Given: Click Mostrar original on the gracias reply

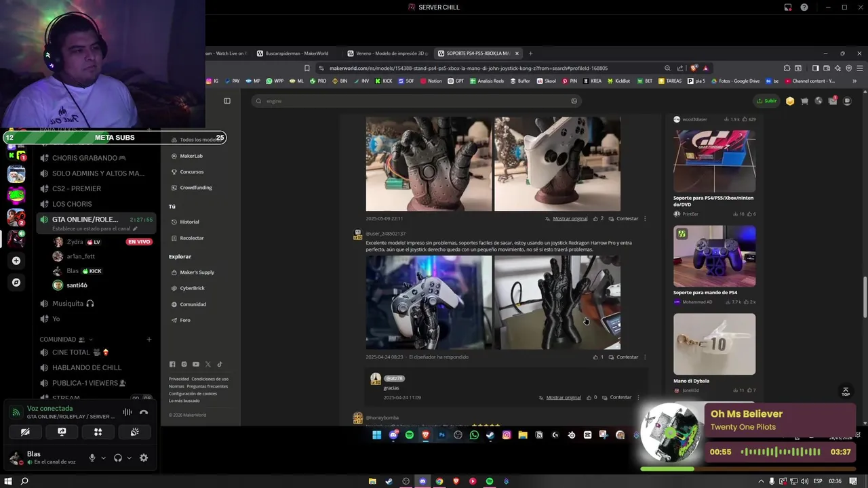Looking at the screenshot, I should (x=564, y=397).
